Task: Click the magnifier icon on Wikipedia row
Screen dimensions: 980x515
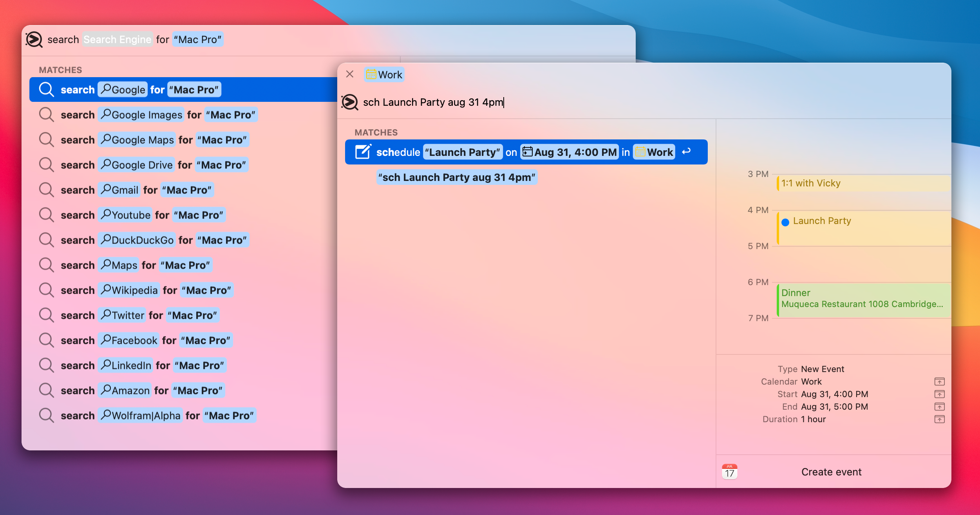Action: 47,290
